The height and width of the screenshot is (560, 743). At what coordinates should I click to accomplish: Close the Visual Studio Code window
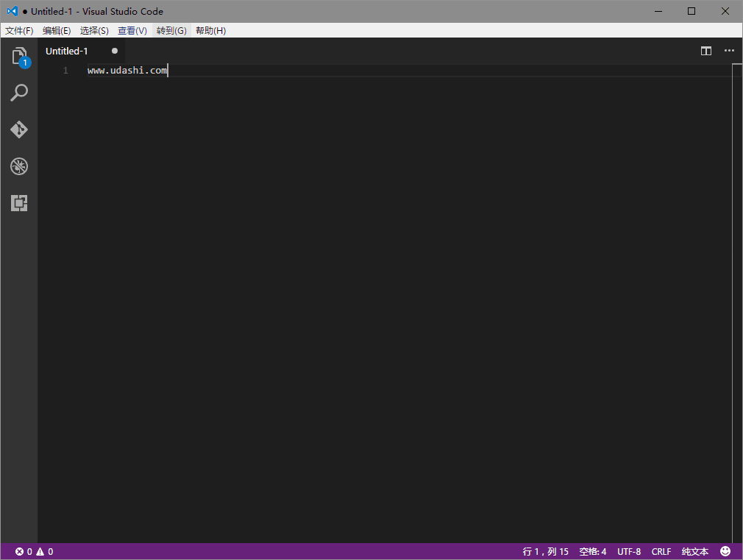pyautogui.click(x=725, y=11)
